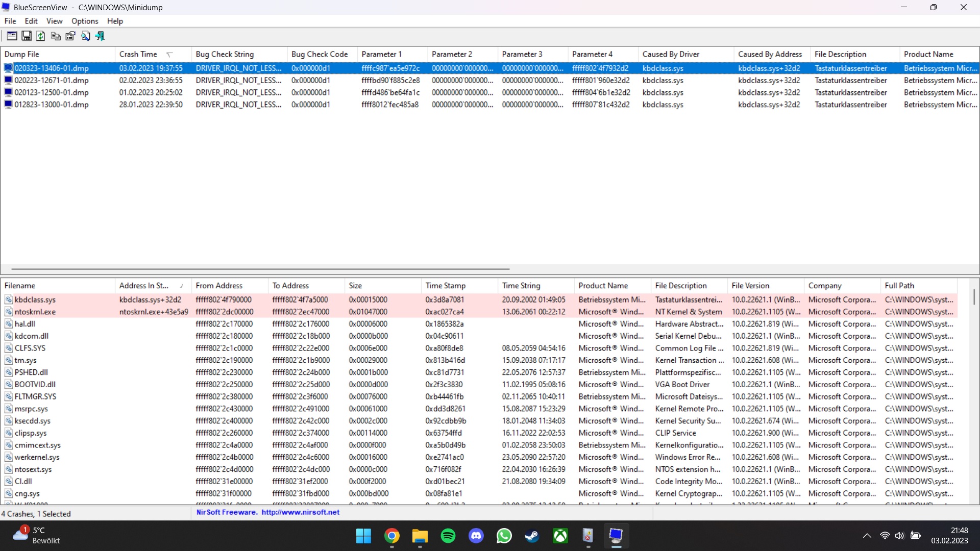The image size is (980, 551).
Task: Click the Save Selected Items icon
Action: (27, 36)
